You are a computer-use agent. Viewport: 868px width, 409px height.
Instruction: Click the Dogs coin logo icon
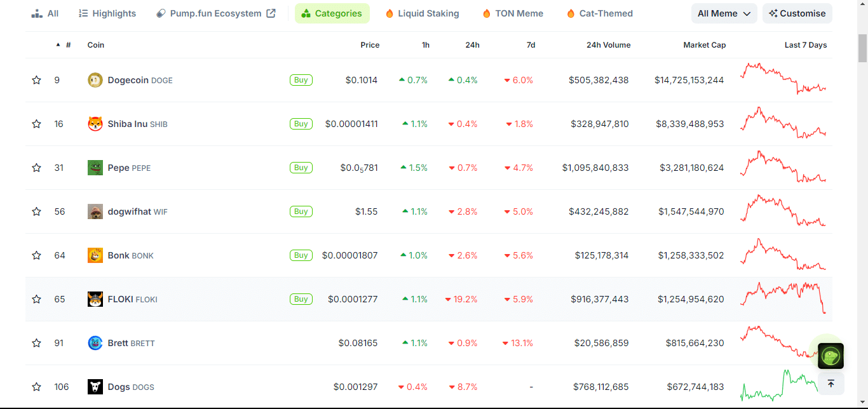click(x=95, y=387)
